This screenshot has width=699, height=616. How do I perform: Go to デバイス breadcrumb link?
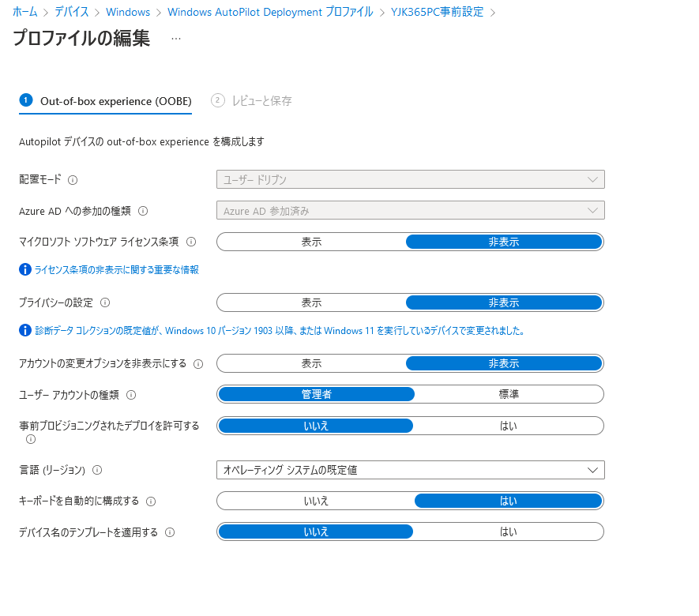(x=71, y=12)
